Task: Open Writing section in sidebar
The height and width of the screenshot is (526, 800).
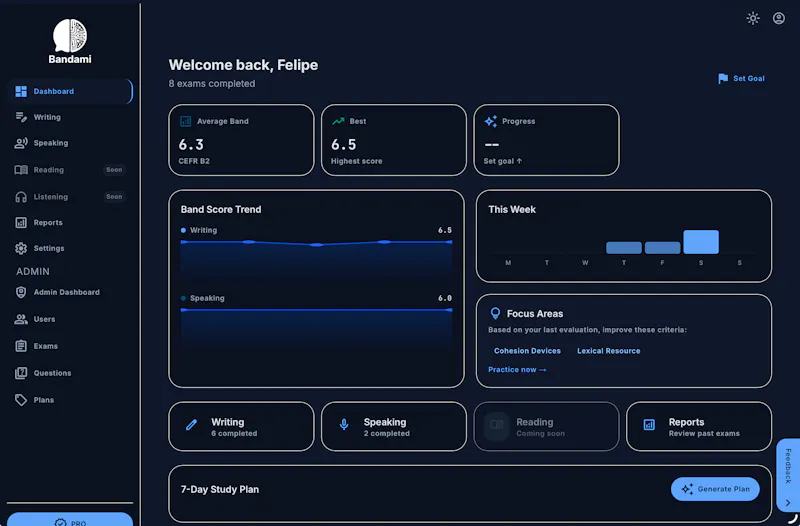Action: click(70, 117)
